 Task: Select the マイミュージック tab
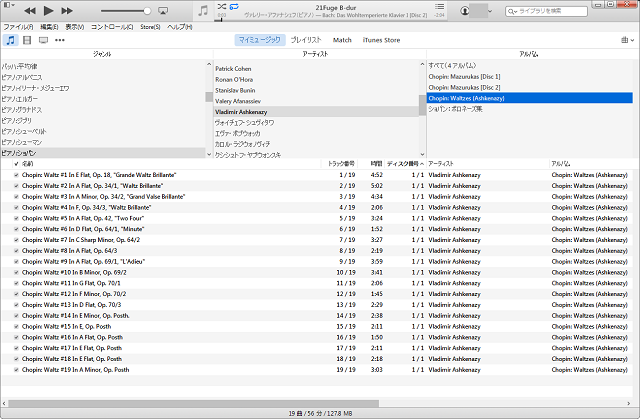[x=260, y=40]
